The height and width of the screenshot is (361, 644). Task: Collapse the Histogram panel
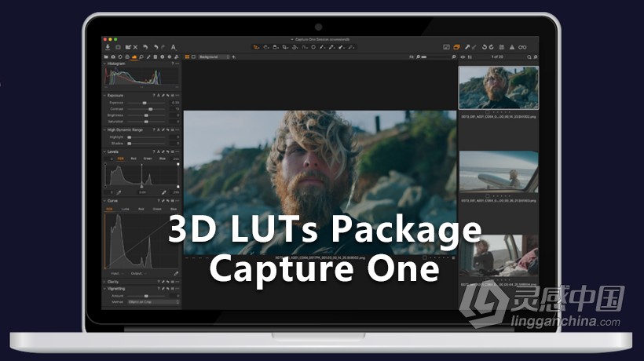click(x=104, y=64)
